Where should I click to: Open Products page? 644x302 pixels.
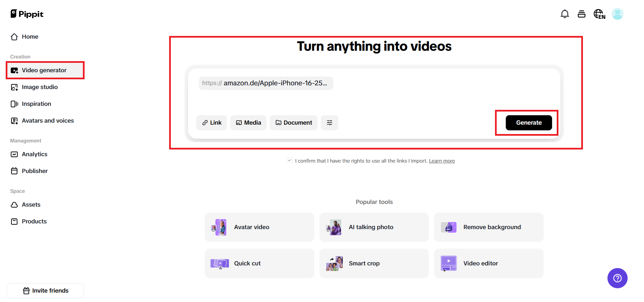point(45,221)
